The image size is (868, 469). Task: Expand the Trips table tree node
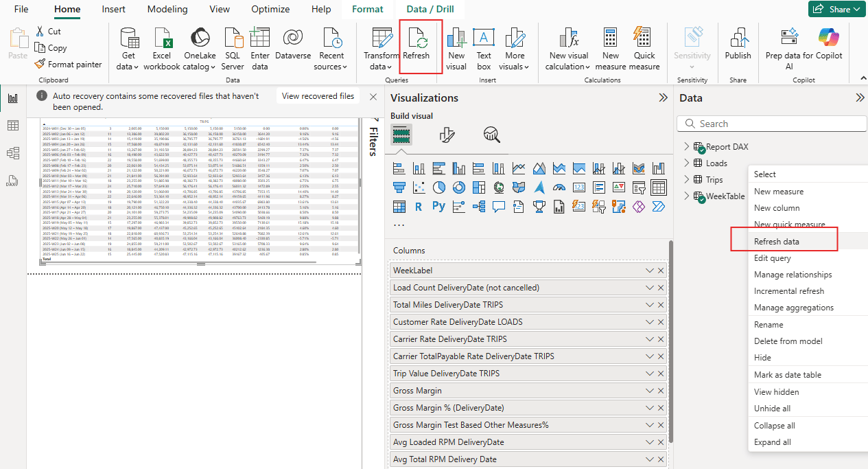[x=686, y=180]
